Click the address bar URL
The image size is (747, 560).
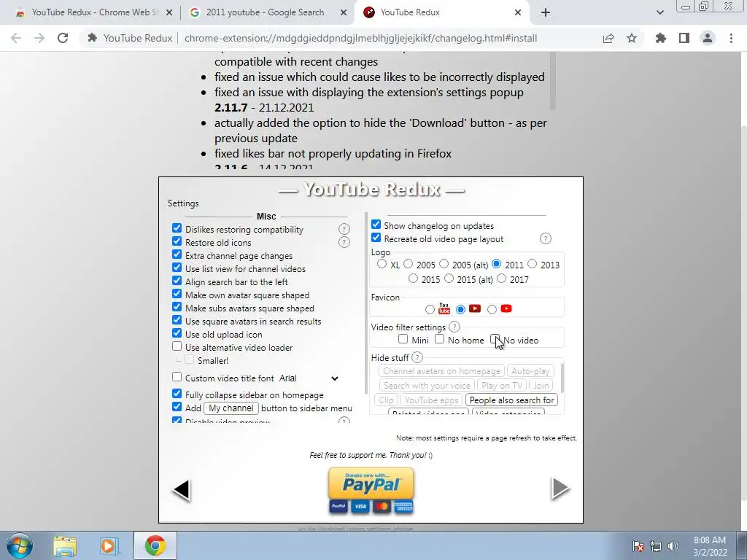coord(360,38)
